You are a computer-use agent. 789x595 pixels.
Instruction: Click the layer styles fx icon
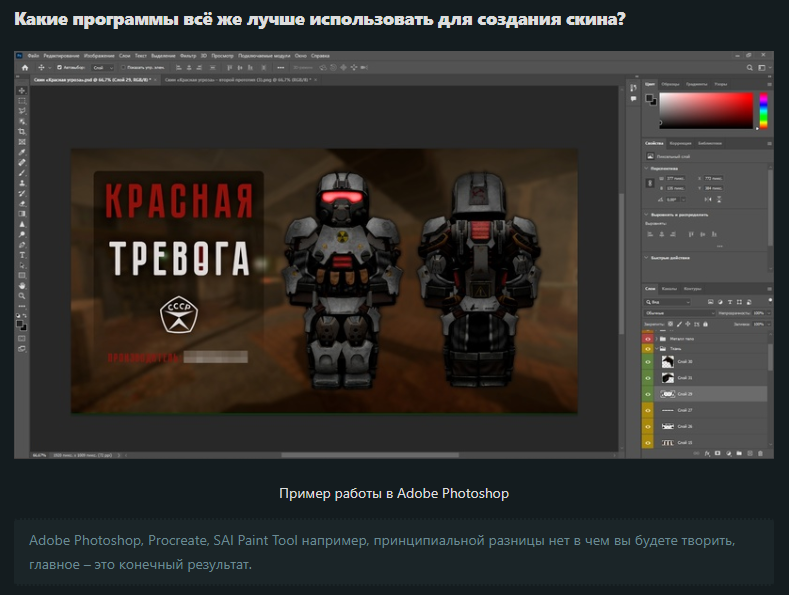[x=707, y=454]
